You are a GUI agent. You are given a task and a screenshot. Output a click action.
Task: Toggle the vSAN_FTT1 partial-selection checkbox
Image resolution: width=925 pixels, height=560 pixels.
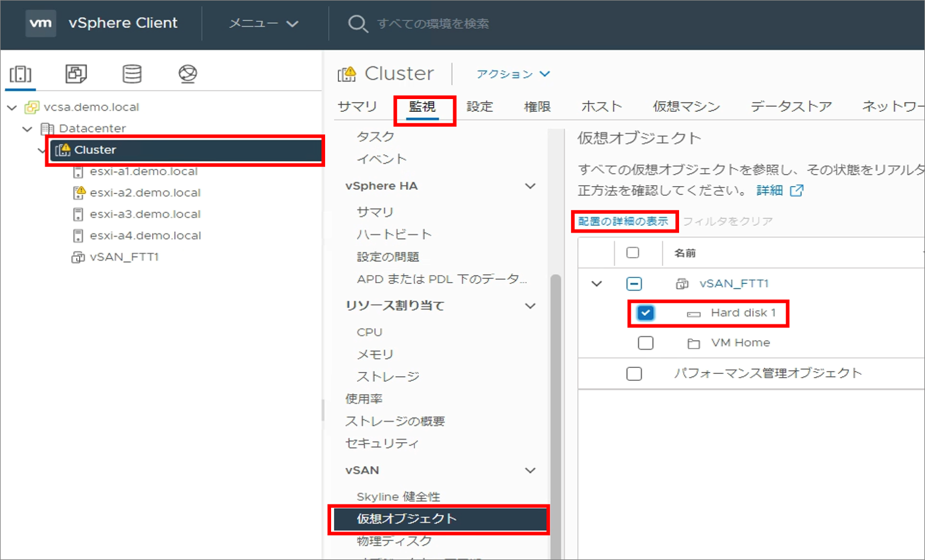click(634, 283)
